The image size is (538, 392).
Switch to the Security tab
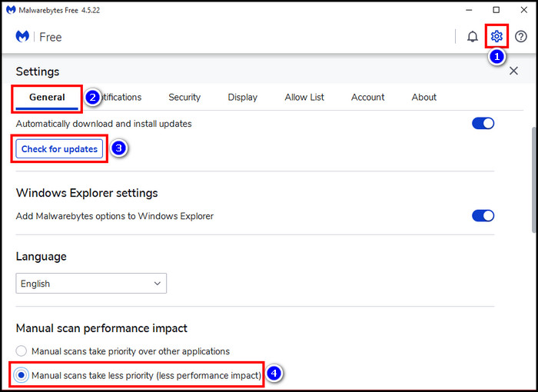[184, 98]
